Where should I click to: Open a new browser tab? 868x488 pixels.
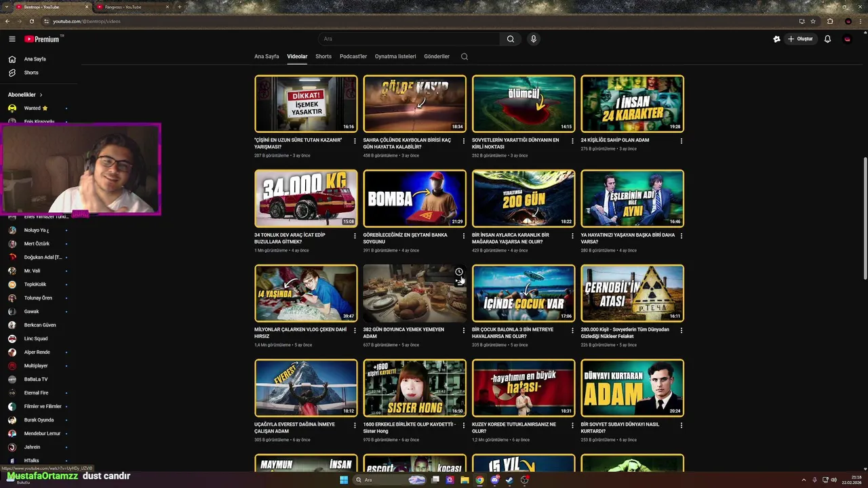click(x=179, y=7)
